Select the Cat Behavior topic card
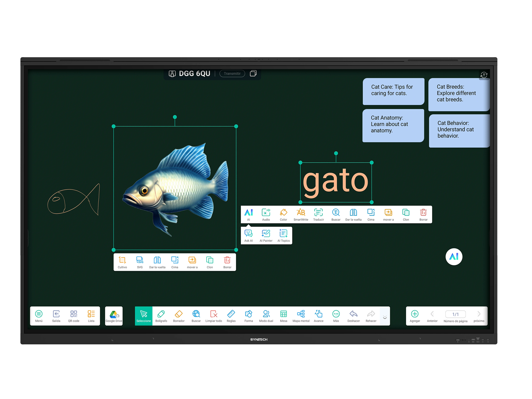 point(459,131)
